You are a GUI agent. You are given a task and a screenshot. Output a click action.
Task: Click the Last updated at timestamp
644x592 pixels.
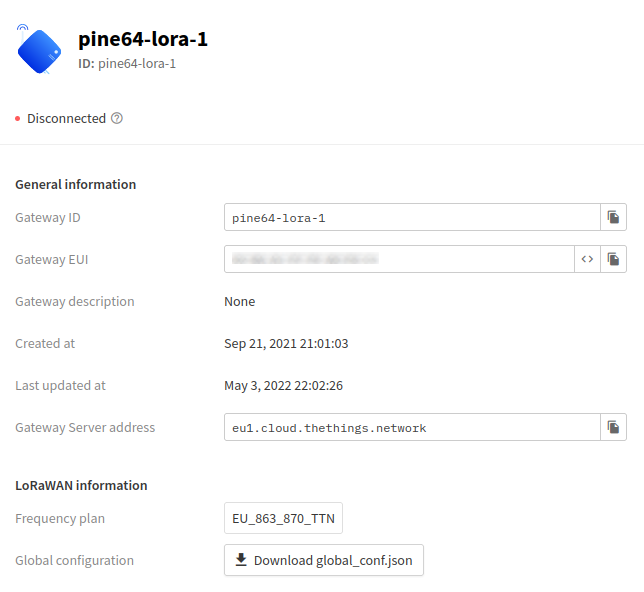[x=283, y=385]
